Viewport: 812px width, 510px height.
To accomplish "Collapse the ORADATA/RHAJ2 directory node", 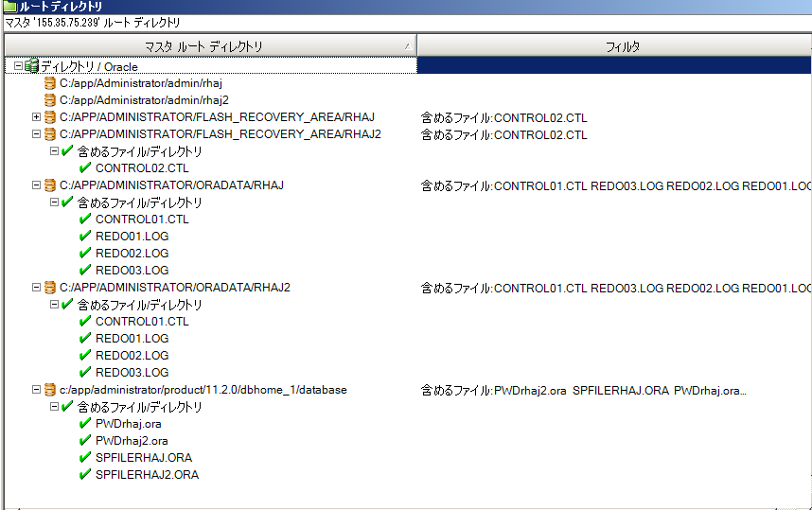I will click(x=36, y=287).
